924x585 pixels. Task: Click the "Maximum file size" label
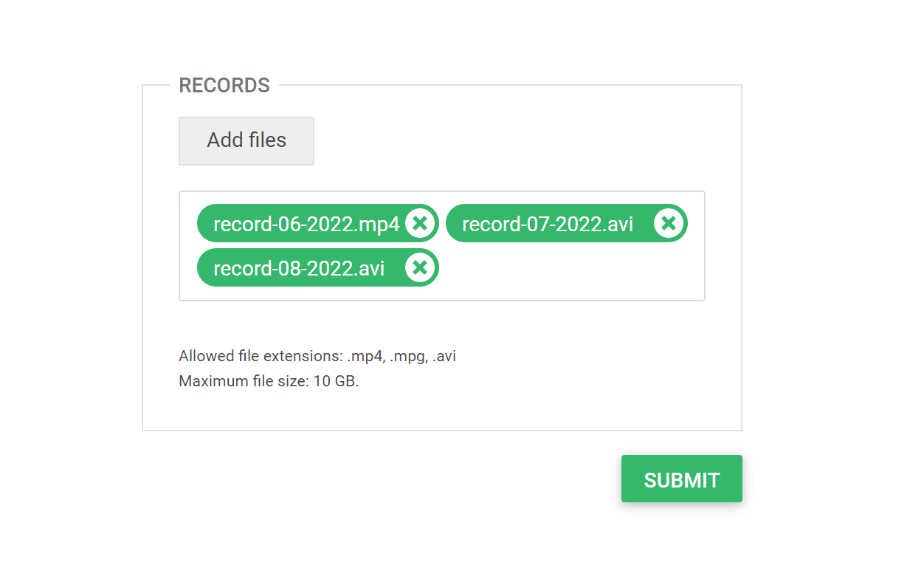coord(242,382)
